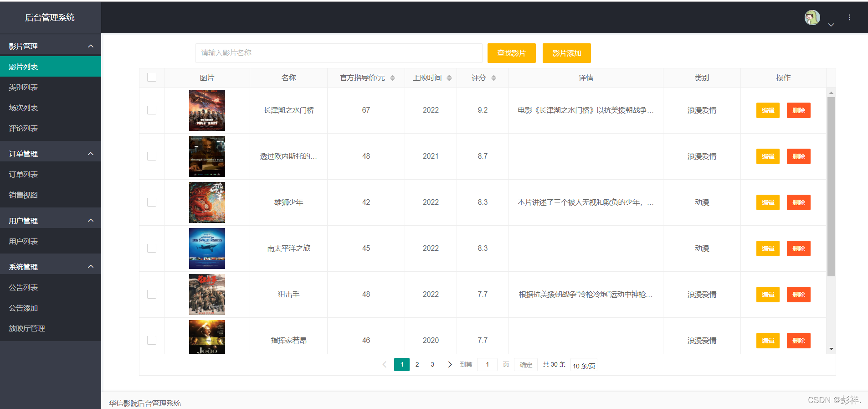Check the 雄狮少年 row checkbox

[152, 202]
